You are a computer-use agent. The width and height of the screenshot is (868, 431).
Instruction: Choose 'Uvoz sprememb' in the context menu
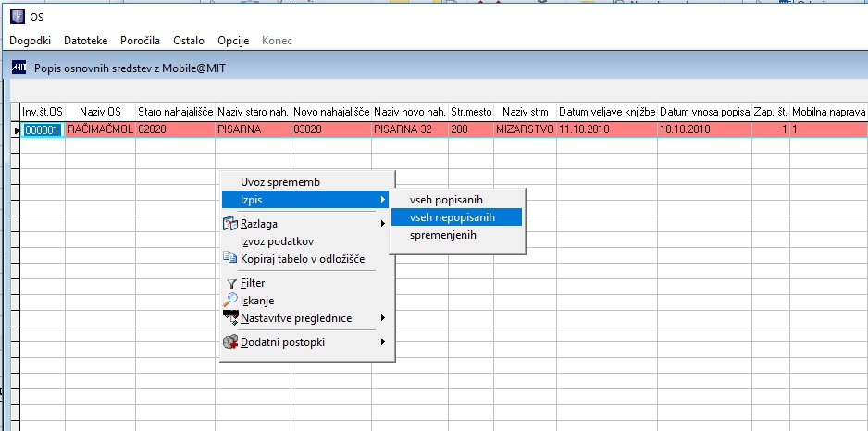click(x=280, y=182)
